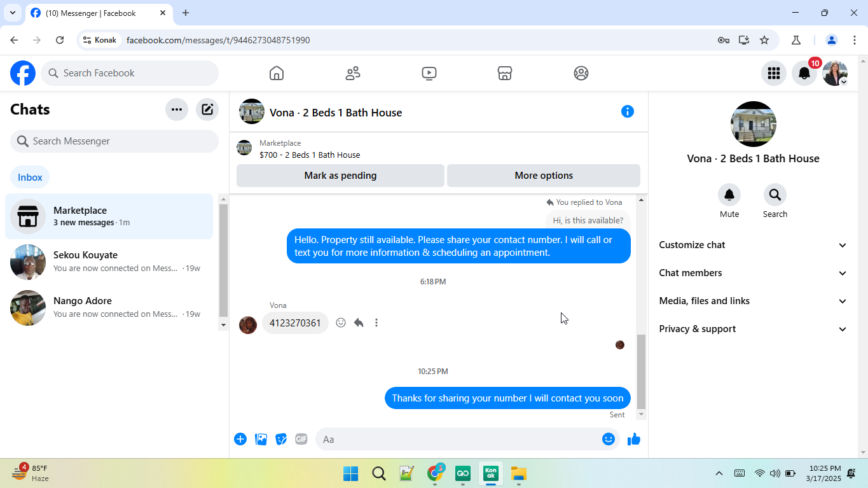The height and width of the screenshot is (488, 868).
Task: Choose a GIF from the composer
Action: pyautogui.click(x=301, y=439)
